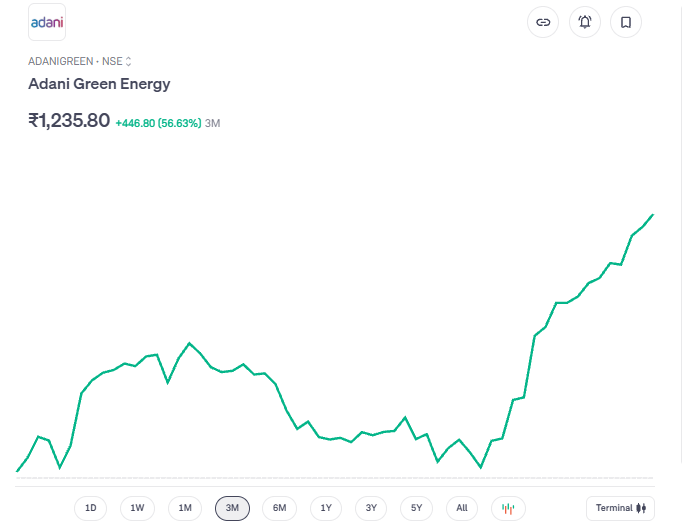Screen dimensions: 682x529
Task: Click the +446.80 (56.63%) gain text
Action: (x=158, y=123)
